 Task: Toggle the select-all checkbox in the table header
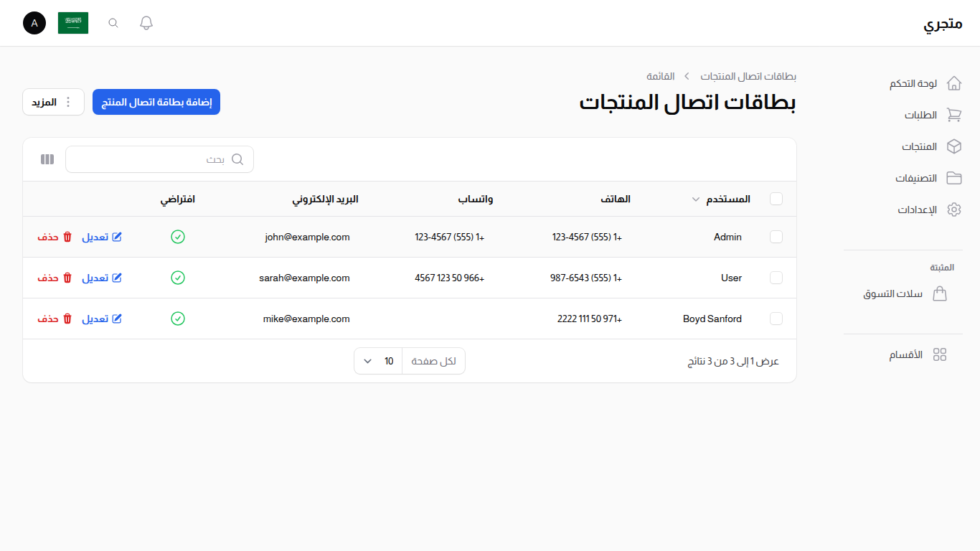pyautogui.click(x=776, y=199)
